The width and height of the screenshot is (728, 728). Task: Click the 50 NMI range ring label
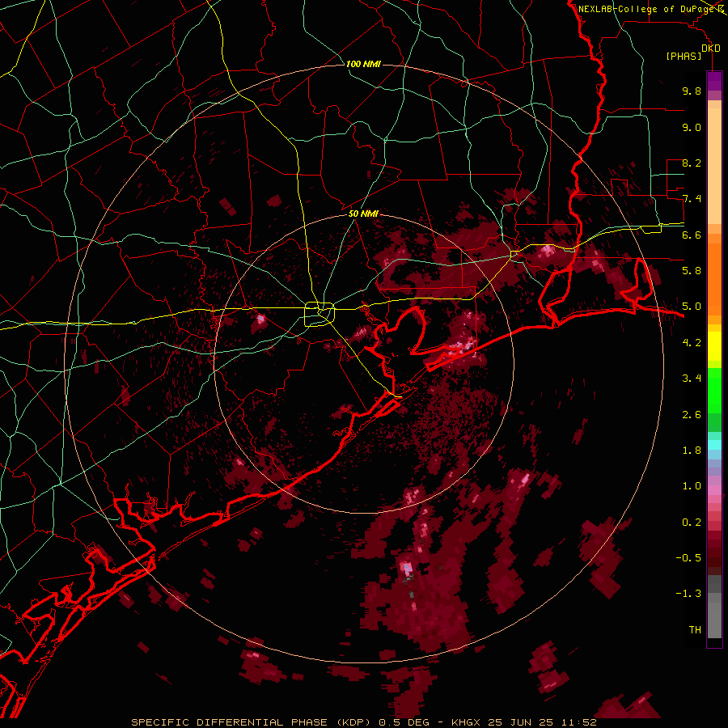point(363,214)
